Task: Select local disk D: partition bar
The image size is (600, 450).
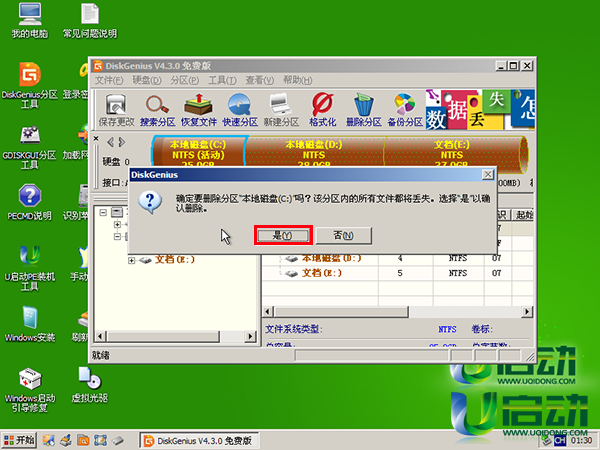Action: [x=314, y=151]
